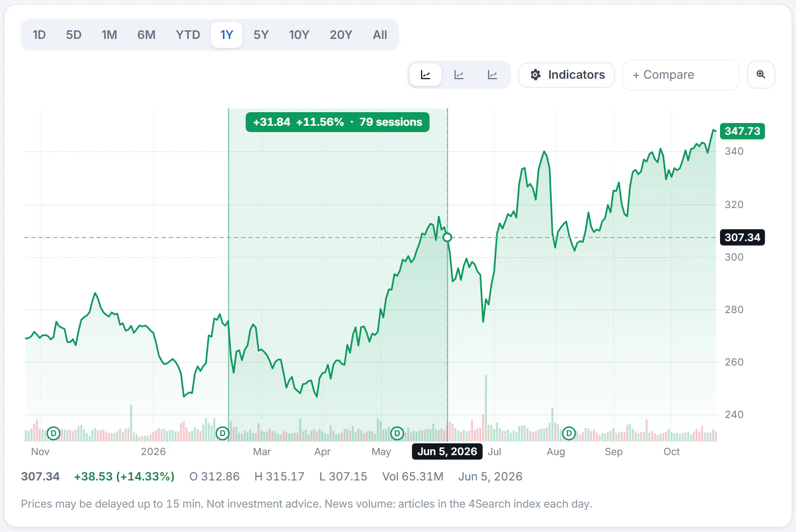Click the 260 price axis label

coord(734,362)
